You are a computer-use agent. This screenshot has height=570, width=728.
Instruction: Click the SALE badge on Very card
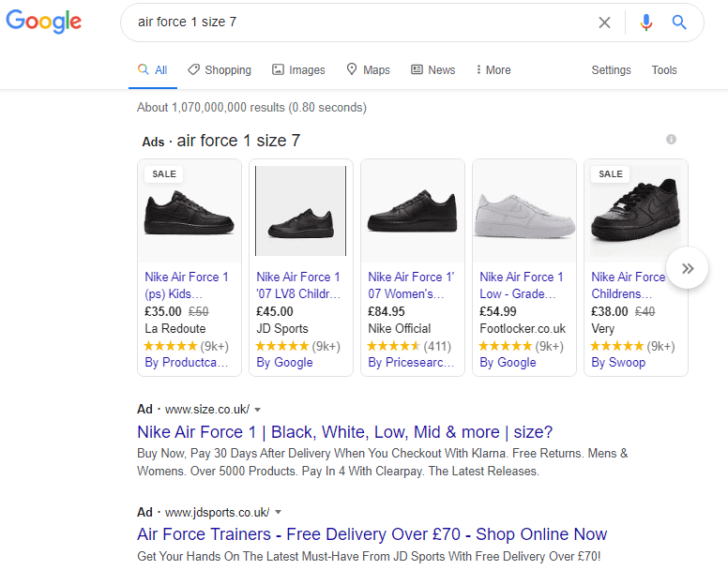point(611,174)
